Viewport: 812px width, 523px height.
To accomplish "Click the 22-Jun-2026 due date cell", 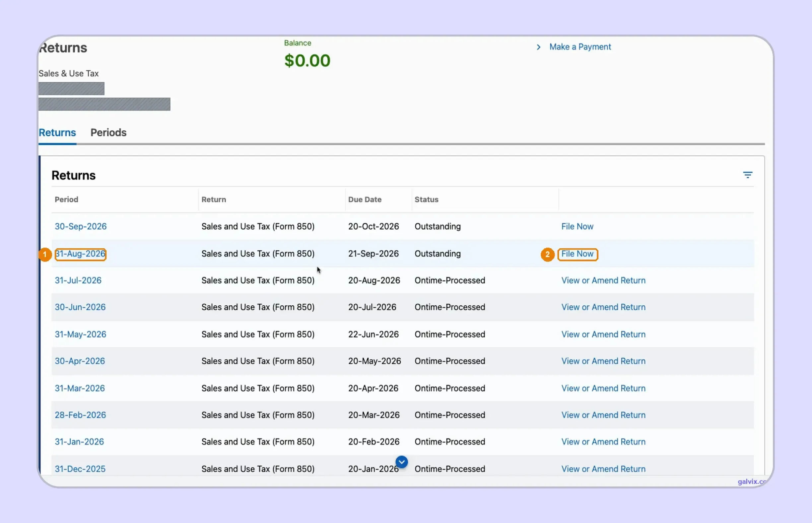I will point(373,335).
